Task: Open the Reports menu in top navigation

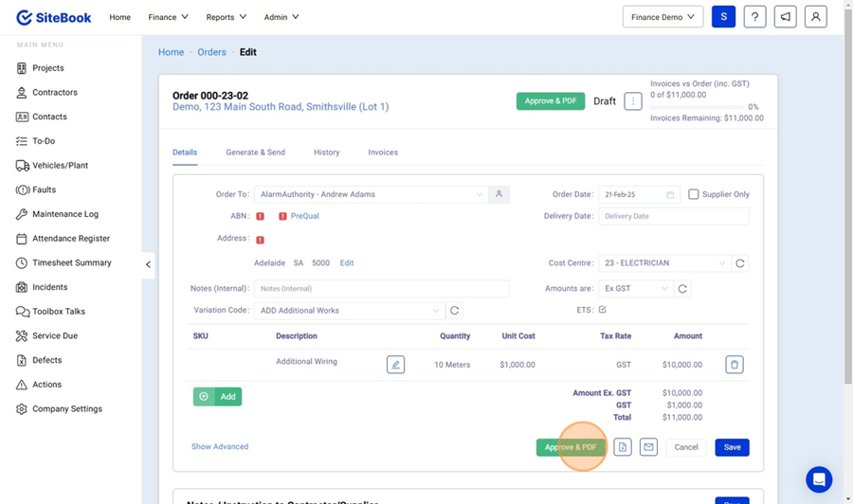Action: pos(226,17)
